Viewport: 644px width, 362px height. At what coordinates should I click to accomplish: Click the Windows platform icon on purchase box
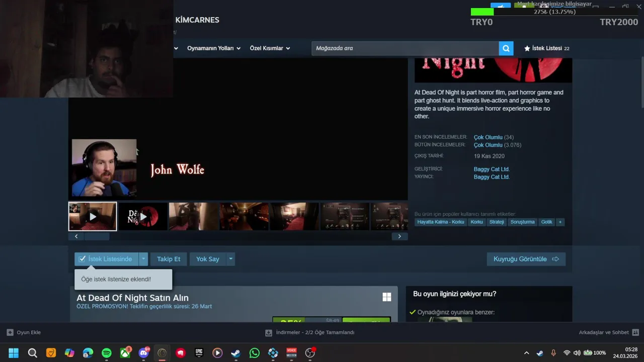(386, 297)
